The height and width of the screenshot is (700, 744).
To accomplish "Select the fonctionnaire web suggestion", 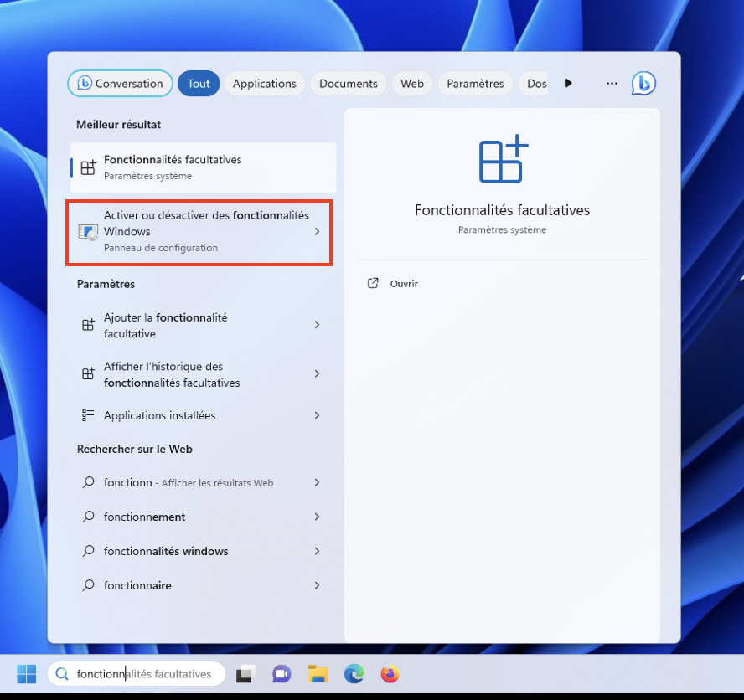I will click(x=203, y=585).
